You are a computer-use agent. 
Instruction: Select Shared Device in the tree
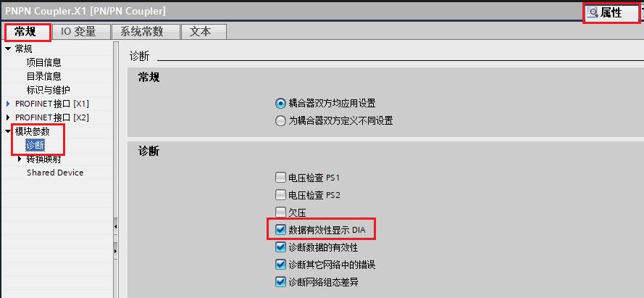coord(55,173)
